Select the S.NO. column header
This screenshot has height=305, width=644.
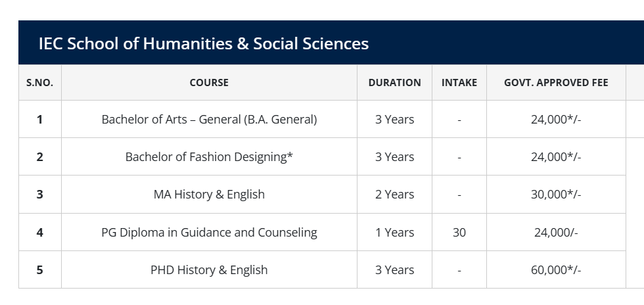39,83
